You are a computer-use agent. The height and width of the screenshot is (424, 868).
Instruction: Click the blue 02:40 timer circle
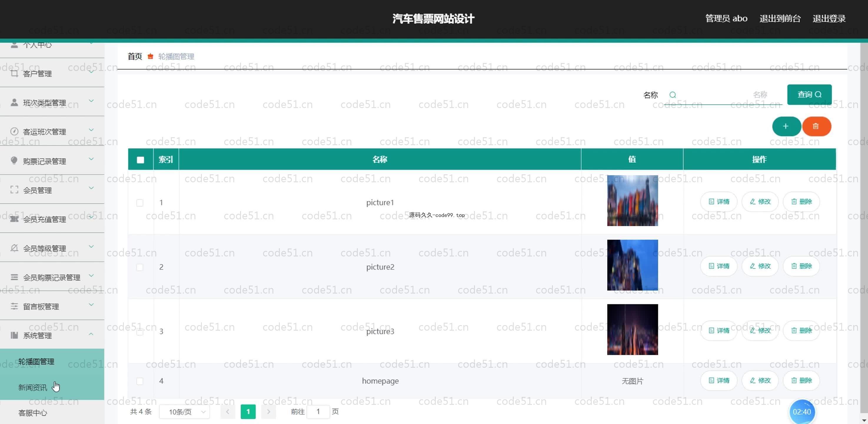[802, 412]
